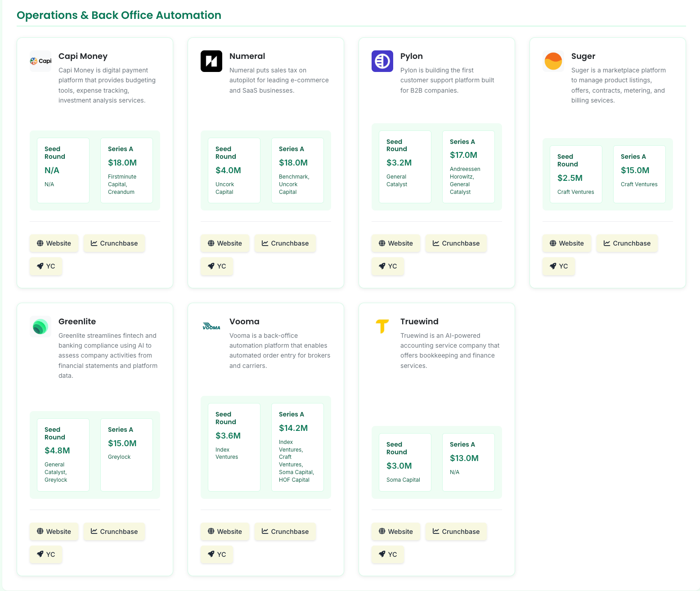Click the Capi Money logo
700x591 pixels.
pyautogui.click(x=40, y=61)
